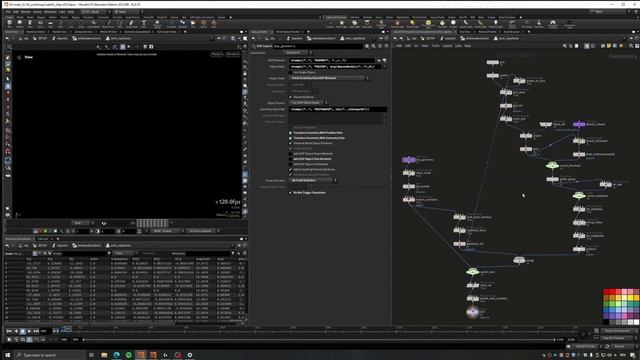Click the SOP Network expression field
The width and height of the screenshot is (640, 360).
332,60
